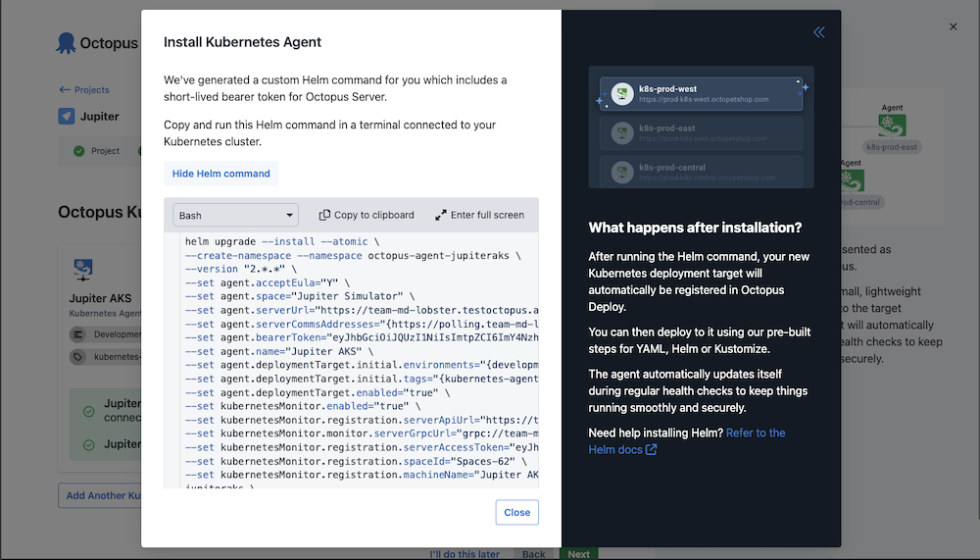Click the Close button in dialog

(516, 512)
